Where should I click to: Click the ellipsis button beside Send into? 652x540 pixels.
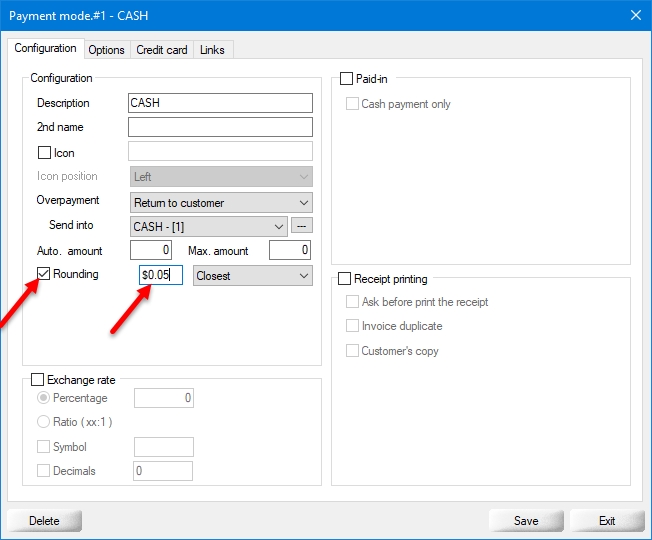pos(302,226)
